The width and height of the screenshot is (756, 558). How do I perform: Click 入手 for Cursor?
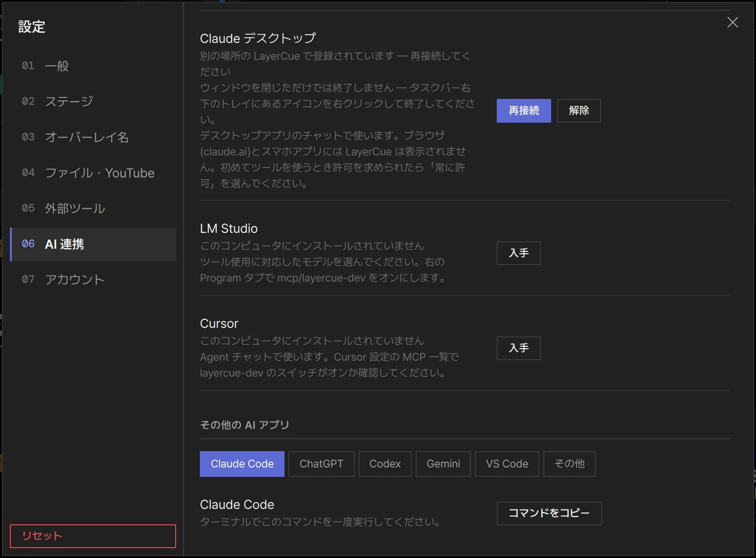click(519, 348)
